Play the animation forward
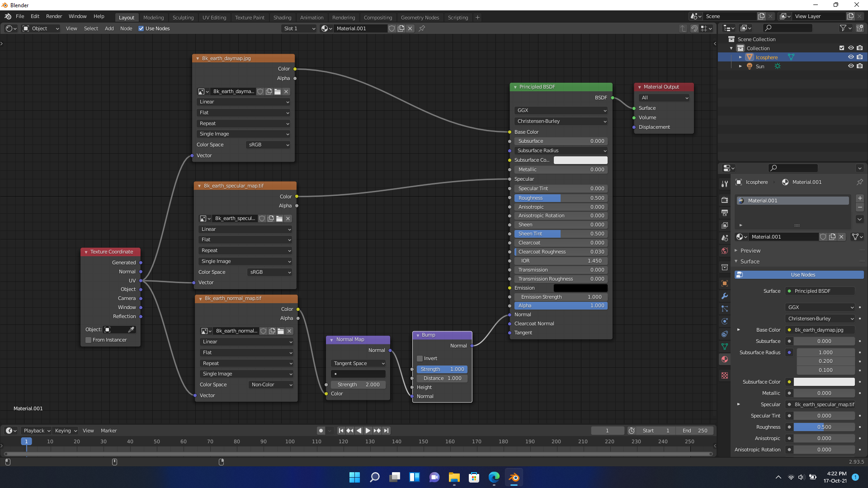Image resolution: width=868 pixels, height=488 pixels. point(368,431)
